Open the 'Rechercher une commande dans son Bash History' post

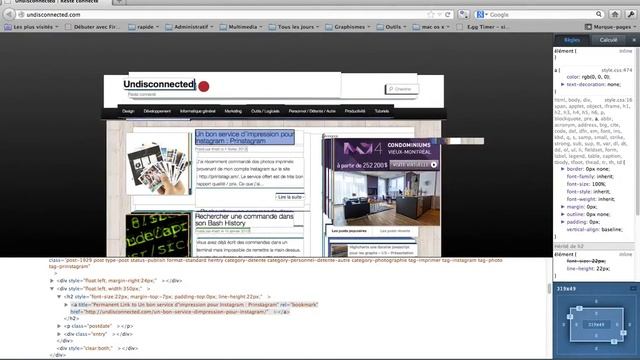tap(244, 220)
